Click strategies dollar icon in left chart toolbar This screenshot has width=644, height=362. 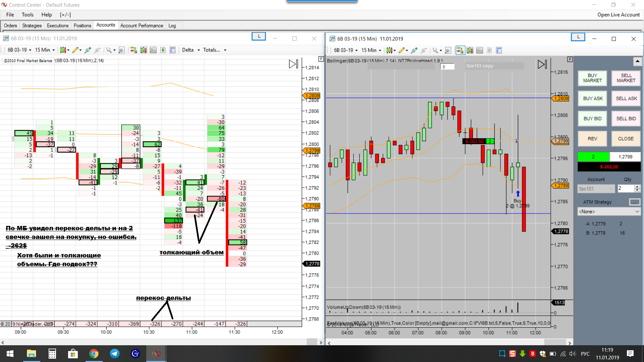[163, 50]
